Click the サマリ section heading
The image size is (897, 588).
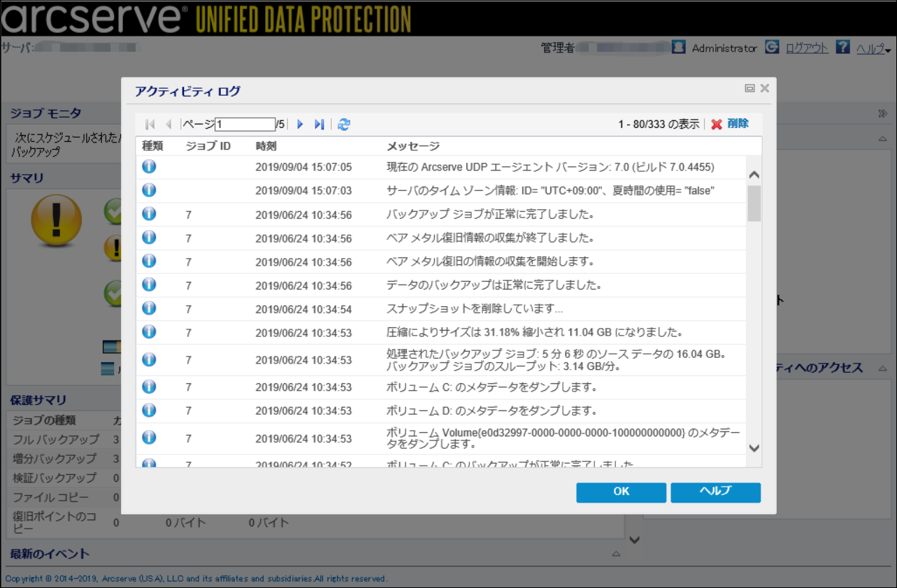click(x=27, y=178)
